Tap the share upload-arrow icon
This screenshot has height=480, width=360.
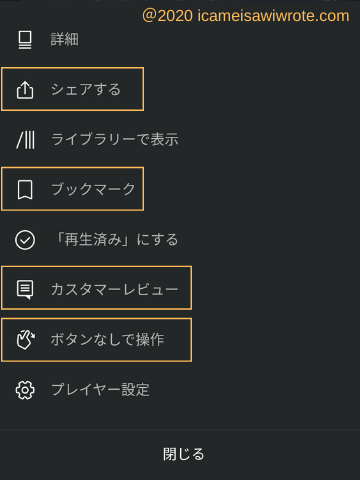point(25,90)
